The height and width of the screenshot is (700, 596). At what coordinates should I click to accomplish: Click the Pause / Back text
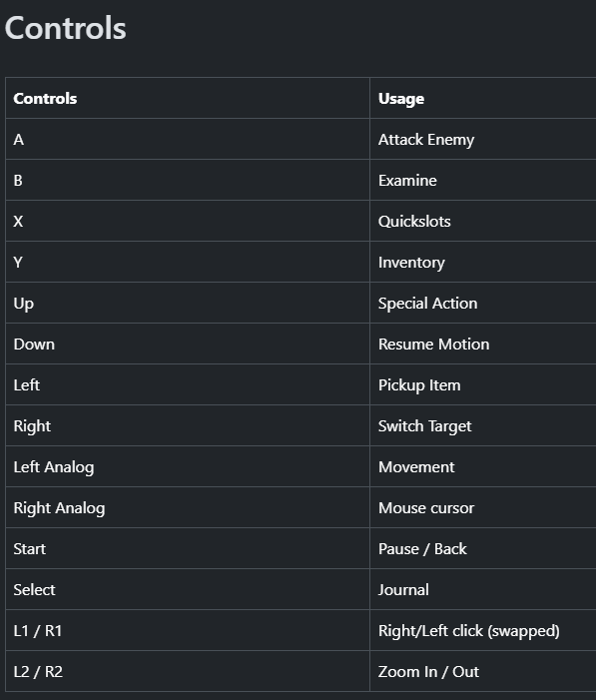coord(422,548)
